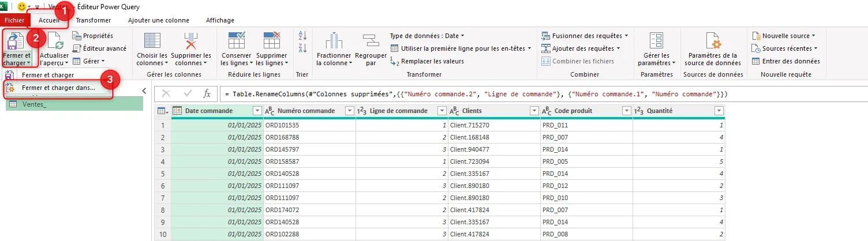Image resolution: width=868 pixels, height=241 pixels.
Task: Select the cell PRD_005
Action: coord(586,161)
